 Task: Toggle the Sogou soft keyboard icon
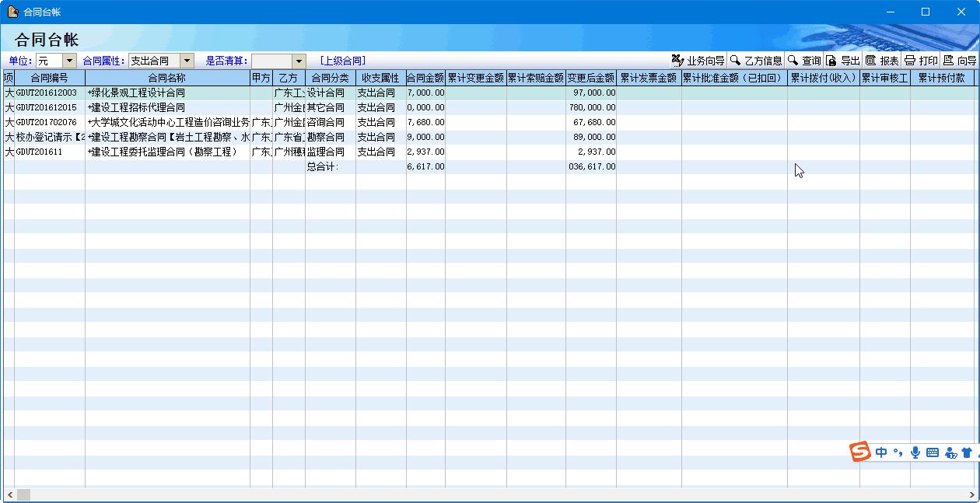coord(933,452)
